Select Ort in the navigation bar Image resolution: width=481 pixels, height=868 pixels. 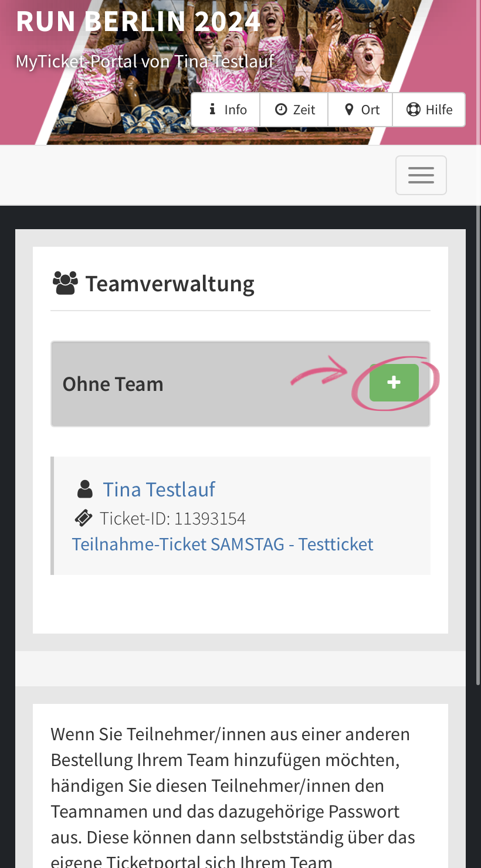370,109
